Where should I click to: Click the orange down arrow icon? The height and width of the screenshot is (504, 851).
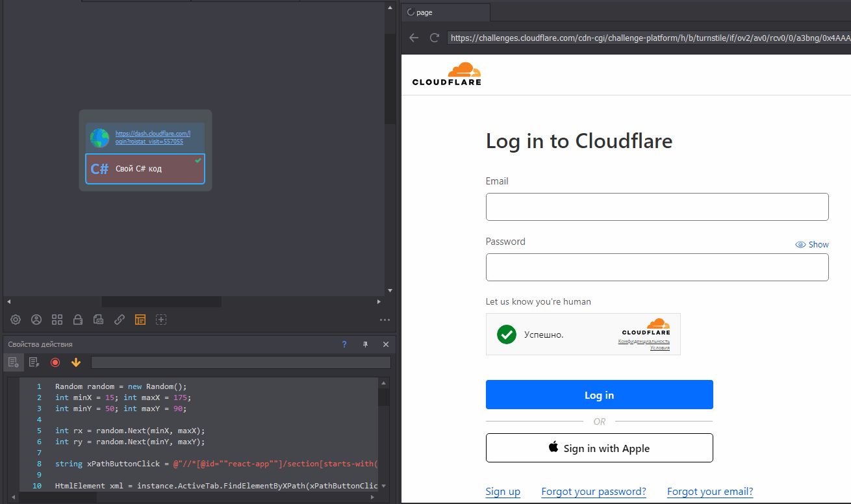click(x=76, y=362)
